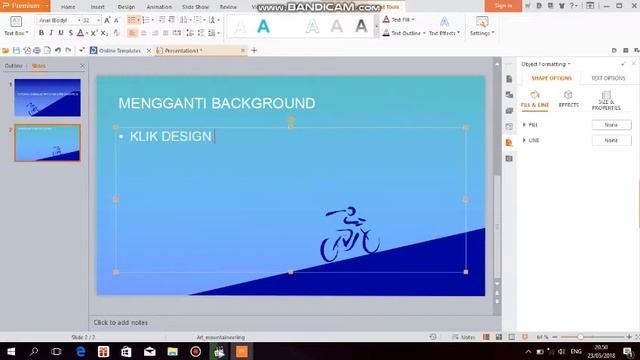Open Effects section icon in formatting panel
This screenshot has width=640, height=360.
click(x=568, y=99)
